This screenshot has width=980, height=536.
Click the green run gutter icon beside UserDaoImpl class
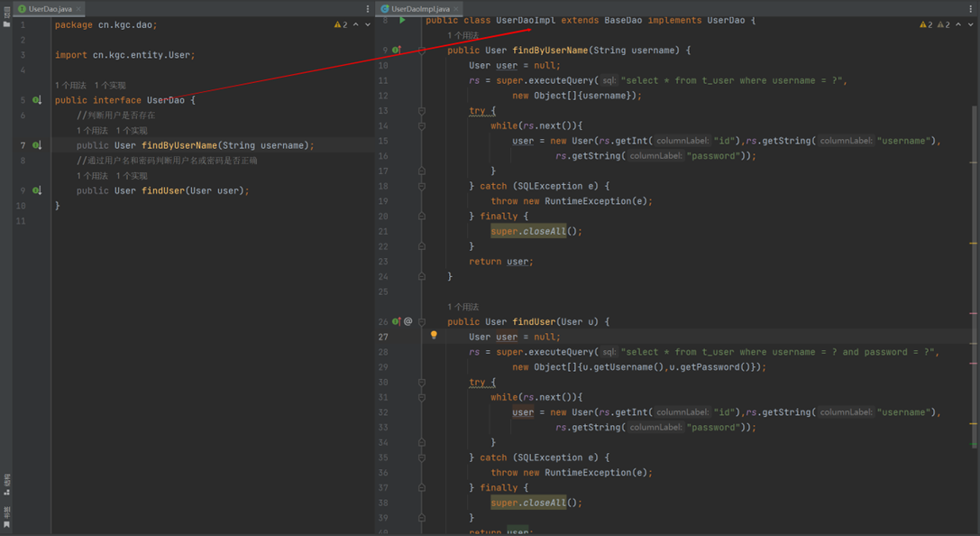(402, 19)
